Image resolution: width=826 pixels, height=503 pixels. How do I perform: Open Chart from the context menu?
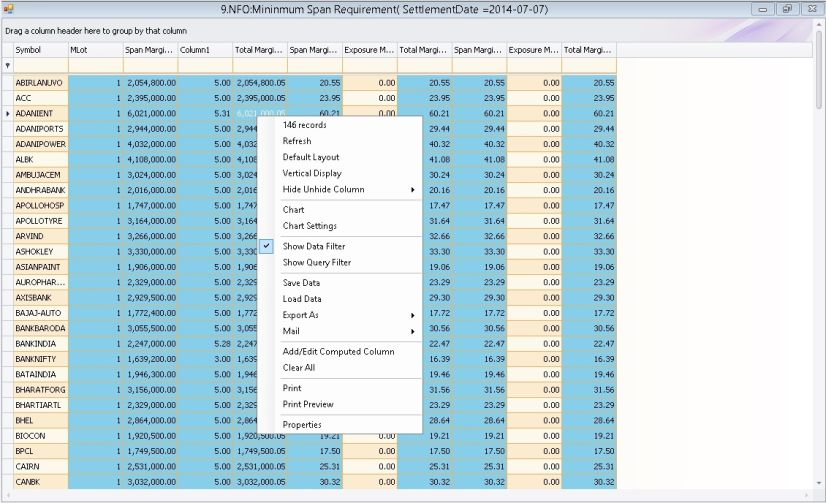tap(293, 210)
